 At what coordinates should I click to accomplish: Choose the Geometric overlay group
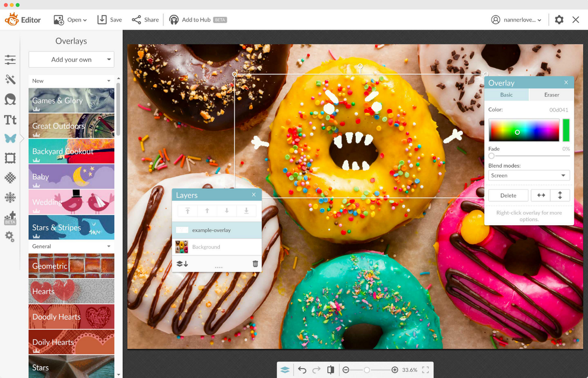click(x=72, y=266)
